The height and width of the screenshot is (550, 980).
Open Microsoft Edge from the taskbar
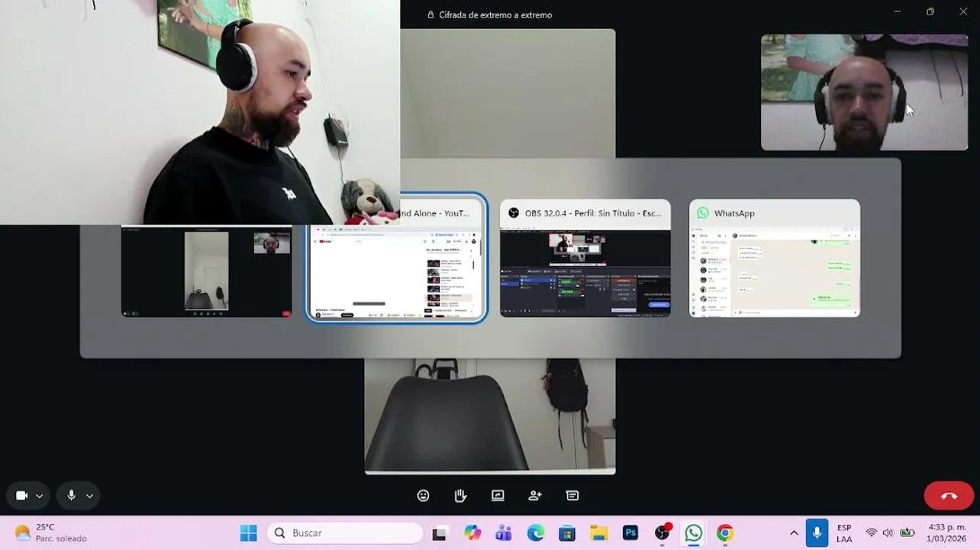tap(536, 533)
